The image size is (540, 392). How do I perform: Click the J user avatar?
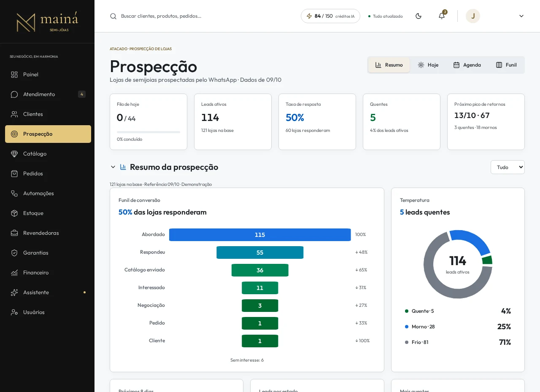473,16
